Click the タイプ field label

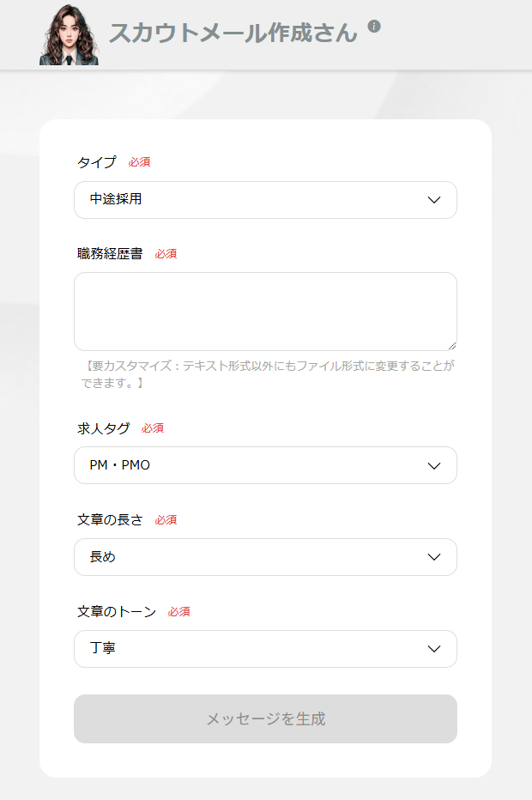[96, 162]
